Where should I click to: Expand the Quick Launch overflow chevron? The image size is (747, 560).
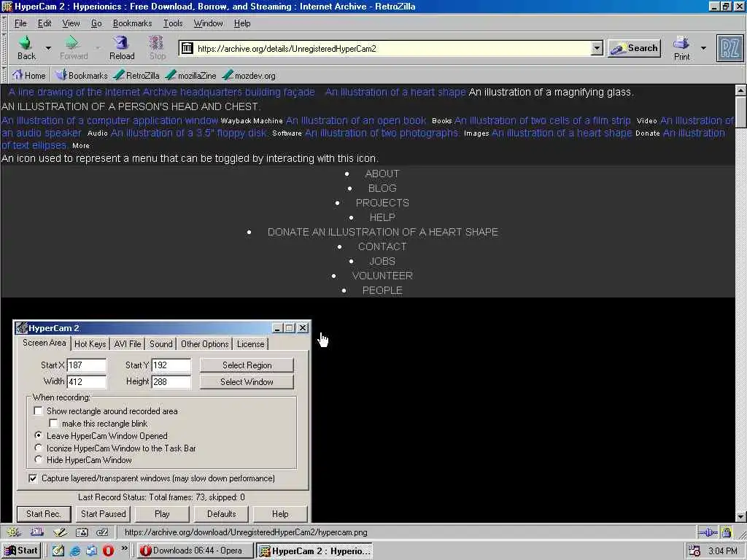point(124,548)
